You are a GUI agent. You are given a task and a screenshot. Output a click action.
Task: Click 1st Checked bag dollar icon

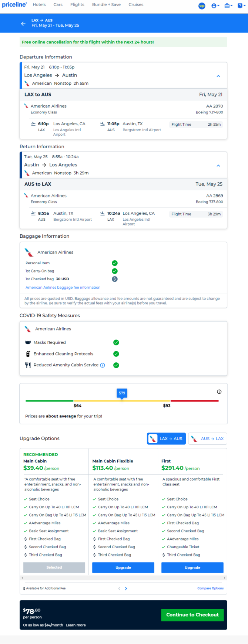(x=115, y=279)
